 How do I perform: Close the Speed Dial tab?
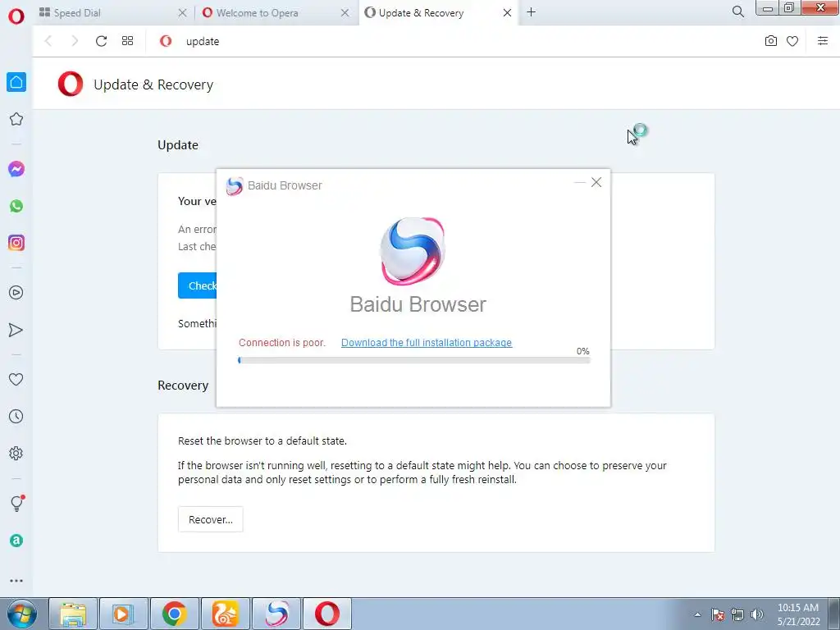click(x=182, y=13)
